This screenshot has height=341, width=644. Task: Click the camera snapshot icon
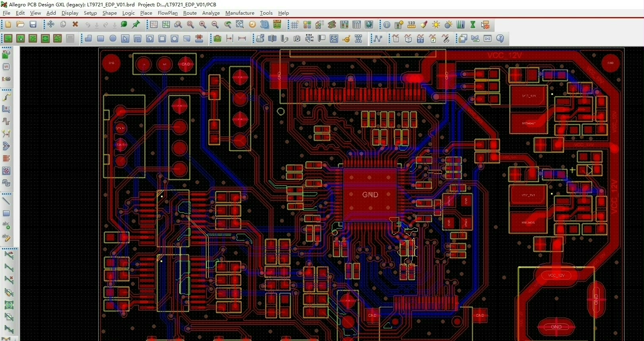[x=297, y=39]
